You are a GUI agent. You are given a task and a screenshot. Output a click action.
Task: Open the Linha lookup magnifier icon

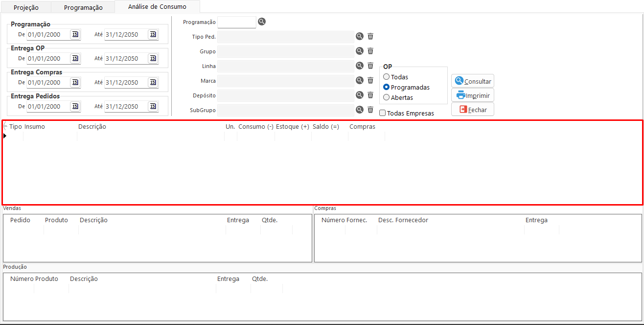(360, 66)
